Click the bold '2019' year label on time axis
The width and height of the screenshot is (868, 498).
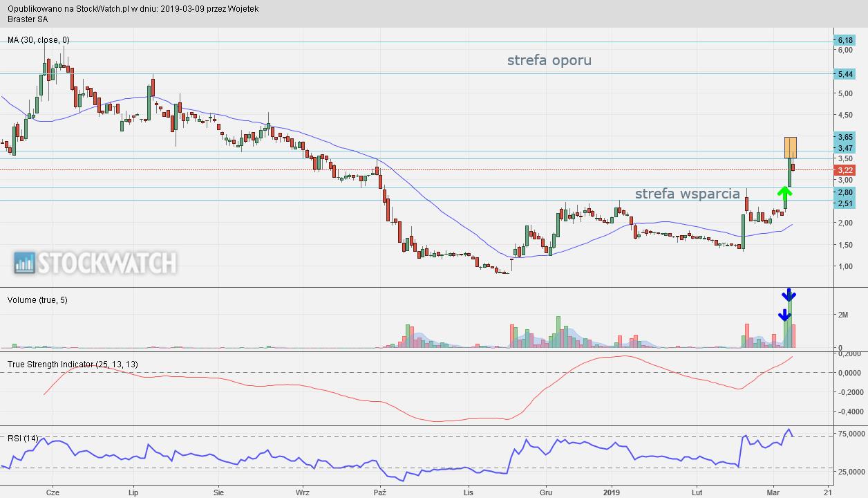tap(612, 492)
